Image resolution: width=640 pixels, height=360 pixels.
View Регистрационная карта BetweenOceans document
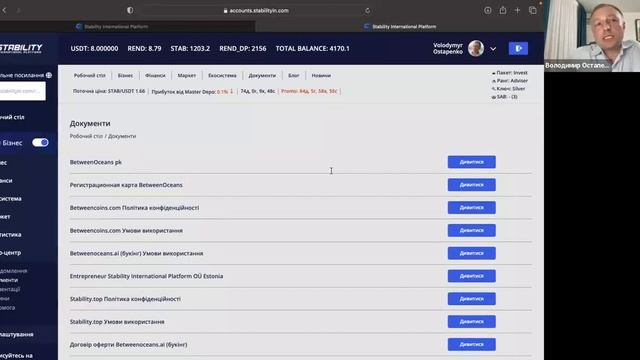click(471, 185)
